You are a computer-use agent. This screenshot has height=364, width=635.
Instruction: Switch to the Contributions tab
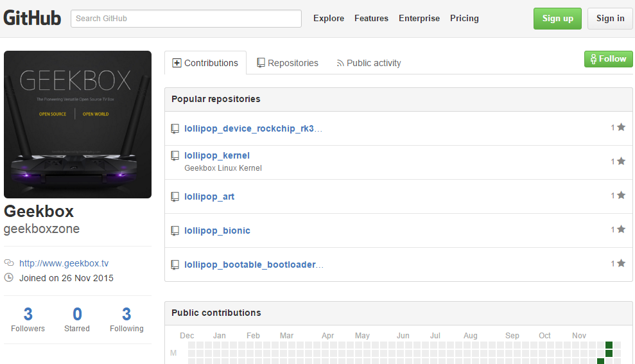click(205, 63)
